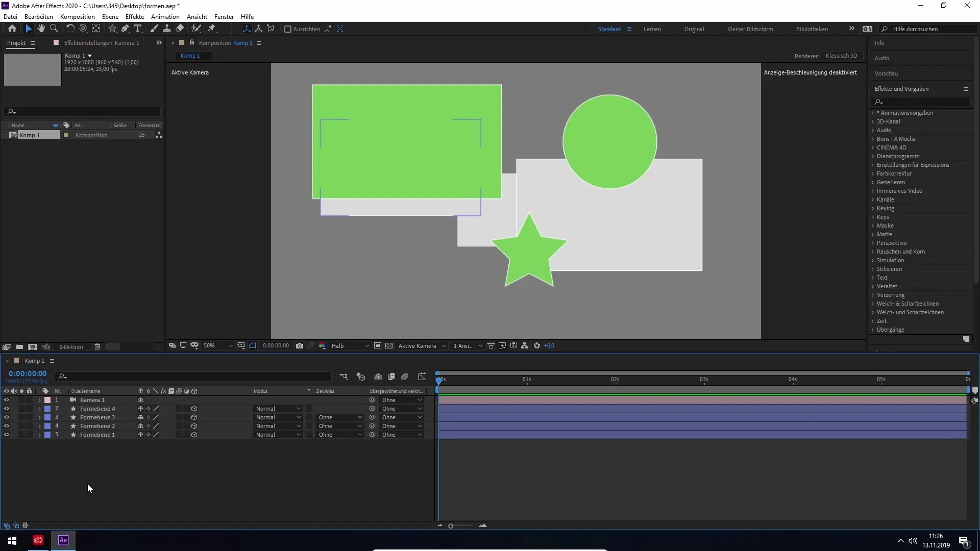This screenshot has height=551, width=980.
Task: Select the Pan Behind anchor point tool
Action: [96, 29]
